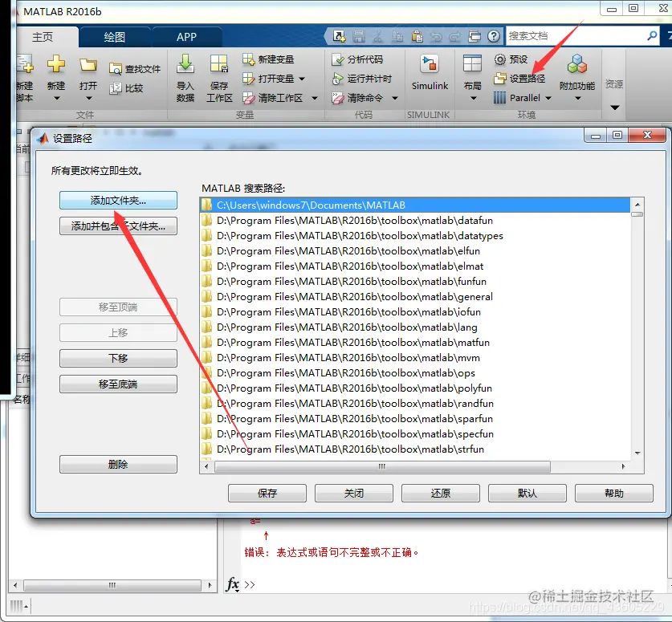The image size is (672, 622).
Task: Expand the 新建 dropdown arrow
Action: (56, 98)
